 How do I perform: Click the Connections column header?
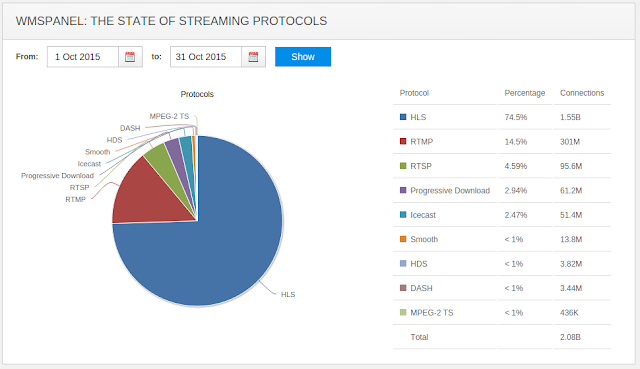pyautogui.click(x=582, y=93)
